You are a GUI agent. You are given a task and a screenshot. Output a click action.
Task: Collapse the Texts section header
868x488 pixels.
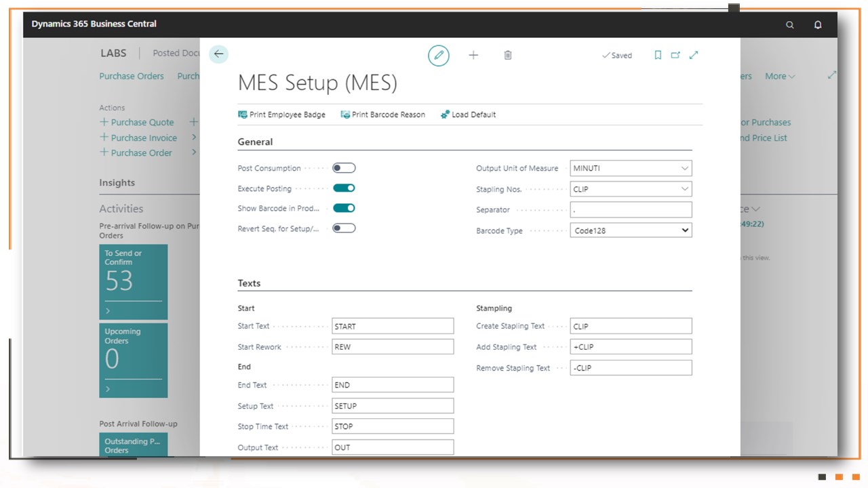coord(249,283)
